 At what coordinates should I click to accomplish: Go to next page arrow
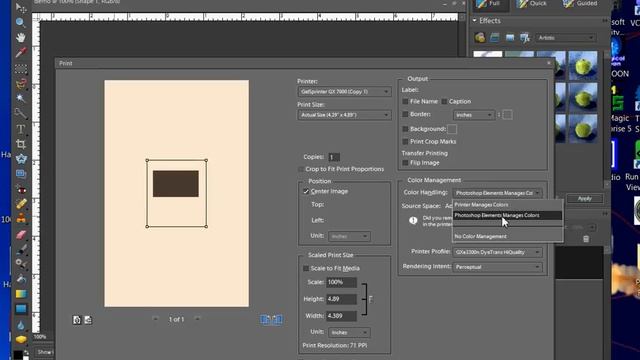pyautogui.click(x=197, y=319)
